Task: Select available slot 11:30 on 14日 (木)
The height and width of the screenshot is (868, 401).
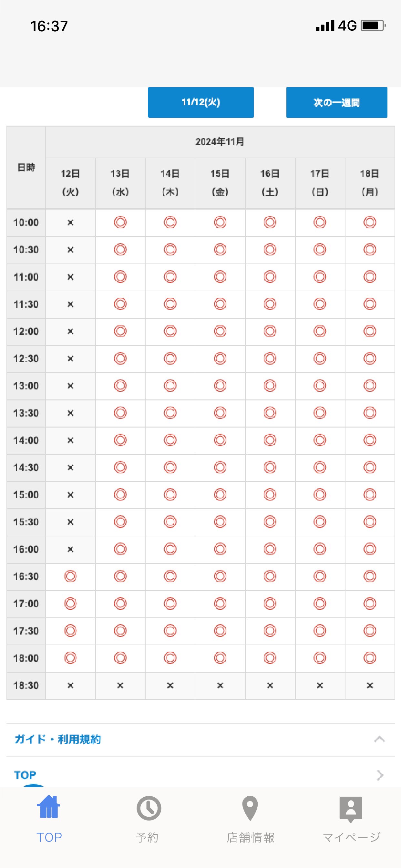Action: (170, 304)
